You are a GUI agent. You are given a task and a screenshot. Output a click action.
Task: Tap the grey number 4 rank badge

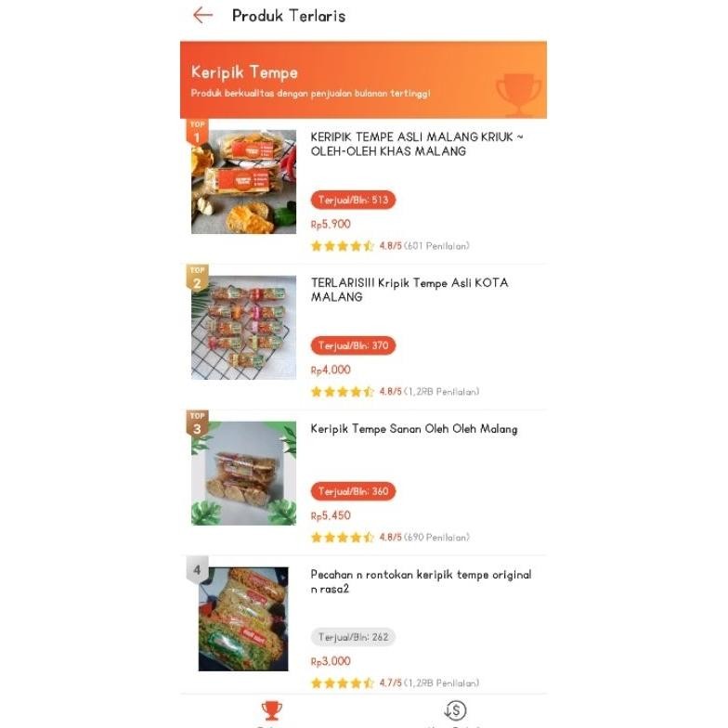197,569
